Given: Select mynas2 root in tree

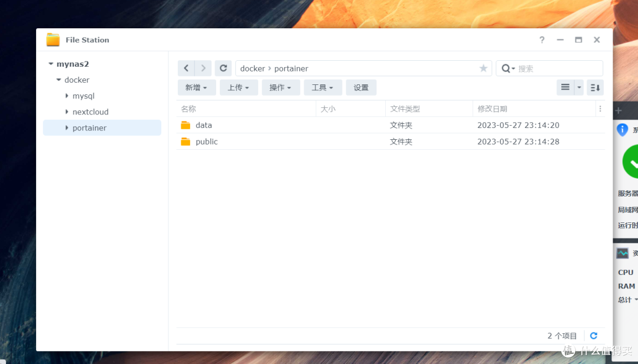Looking at the screenshot, I should (73, 64).
